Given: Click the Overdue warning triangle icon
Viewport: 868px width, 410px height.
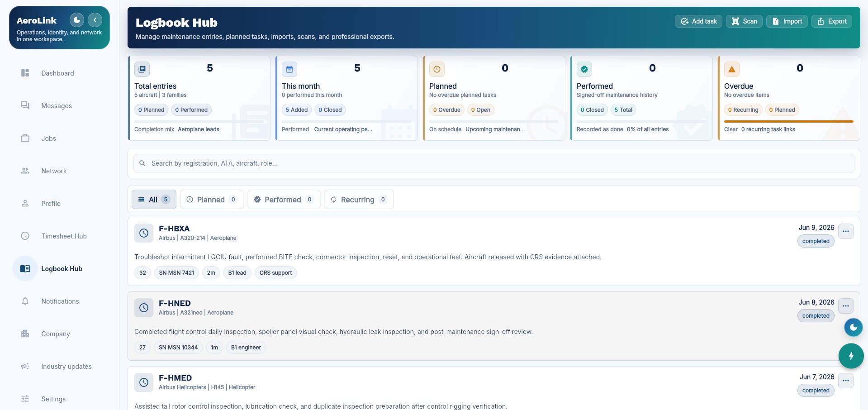Looking at the screenshot, I should [x=732, y=69].
